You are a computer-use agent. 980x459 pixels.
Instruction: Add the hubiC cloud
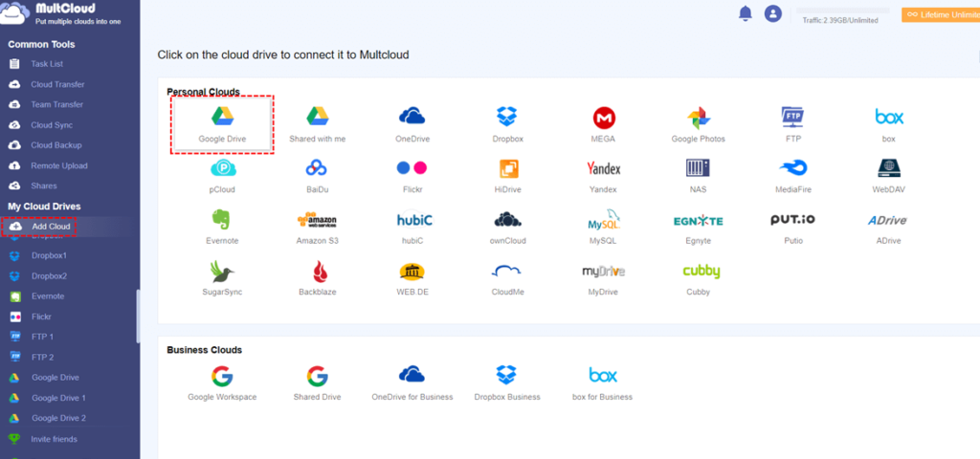412,227
